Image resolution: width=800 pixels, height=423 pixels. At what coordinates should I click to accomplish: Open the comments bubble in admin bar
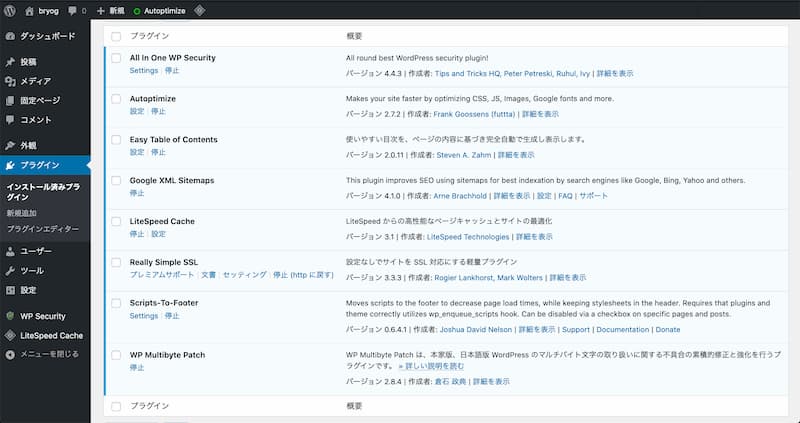tap(72, 11)
